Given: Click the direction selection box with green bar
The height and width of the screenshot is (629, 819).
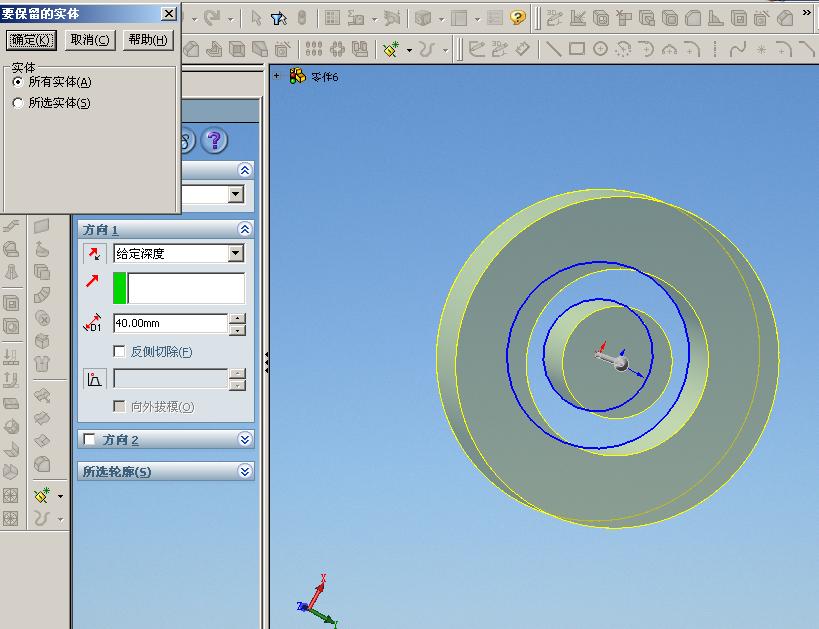Looking at the screenshot, I should 179,288.
